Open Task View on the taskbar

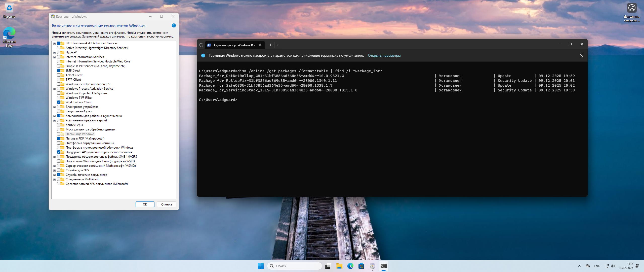pos(328,266)
